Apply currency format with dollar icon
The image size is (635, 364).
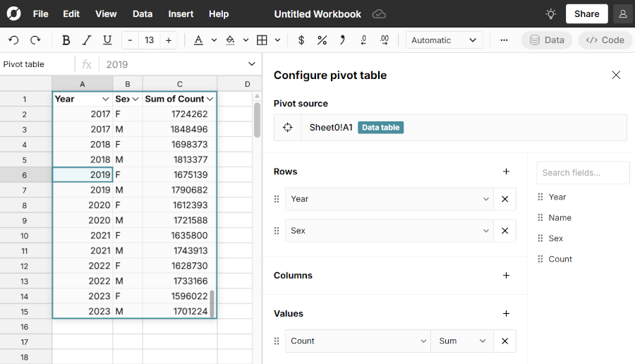coord(301,40)
